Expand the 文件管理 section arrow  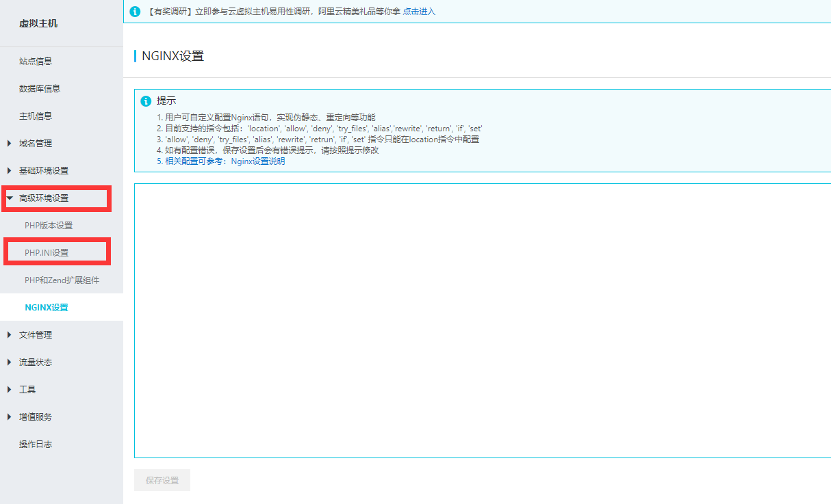(9, 334)
